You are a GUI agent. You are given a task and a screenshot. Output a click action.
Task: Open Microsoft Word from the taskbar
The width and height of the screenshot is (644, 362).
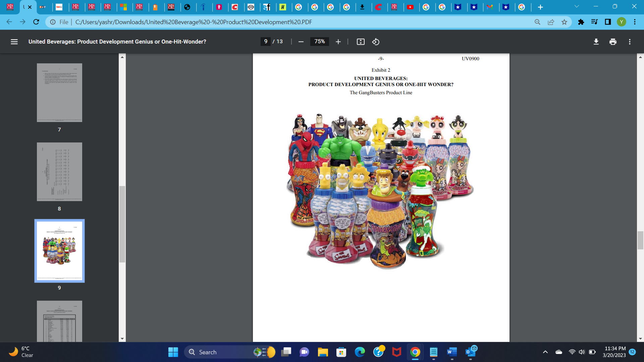pos(451,352)
